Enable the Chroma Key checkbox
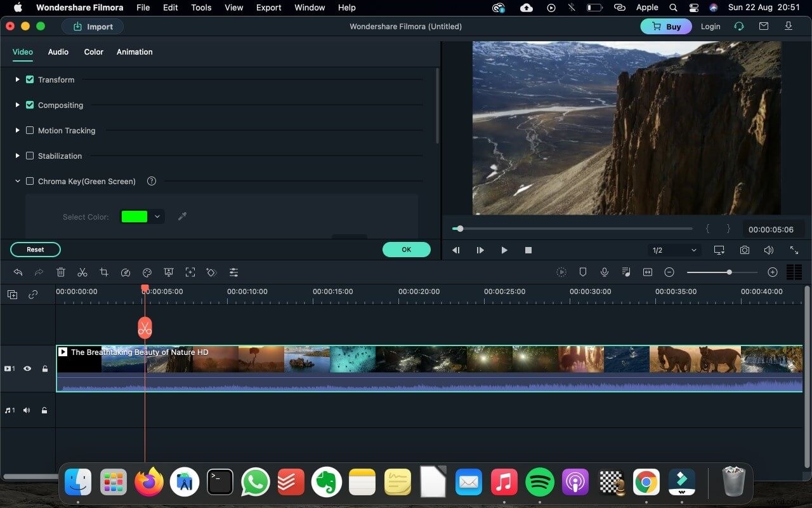 pos(30,181)
